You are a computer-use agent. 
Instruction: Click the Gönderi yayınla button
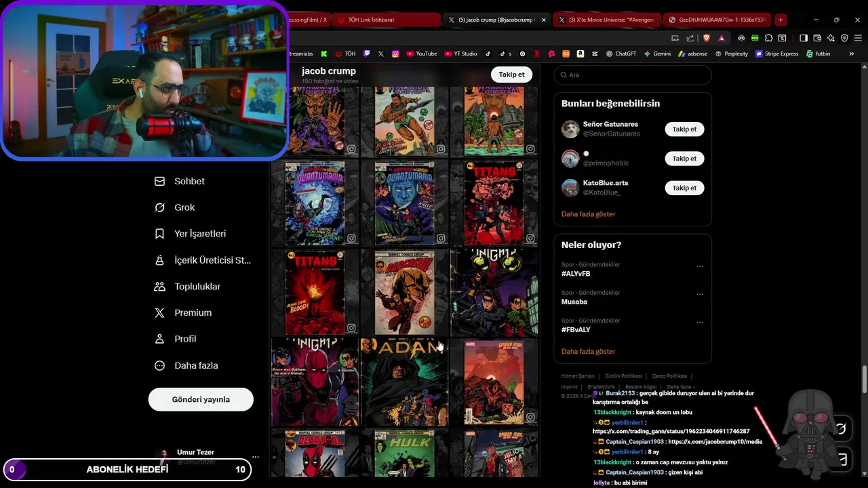point(201,399)
